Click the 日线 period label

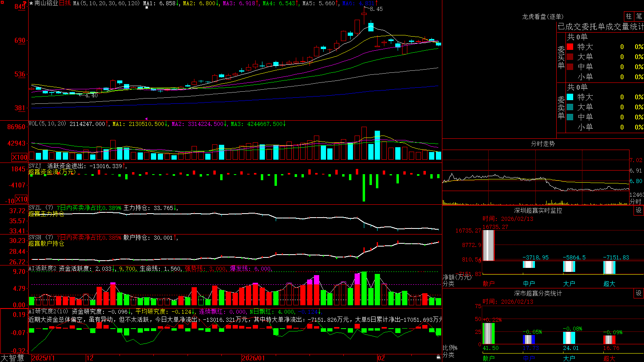coord(65,3)
